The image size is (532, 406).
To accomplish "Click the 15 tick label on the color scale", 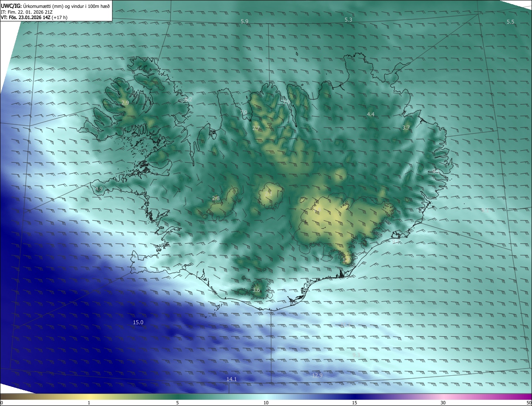I will point(355,403).
